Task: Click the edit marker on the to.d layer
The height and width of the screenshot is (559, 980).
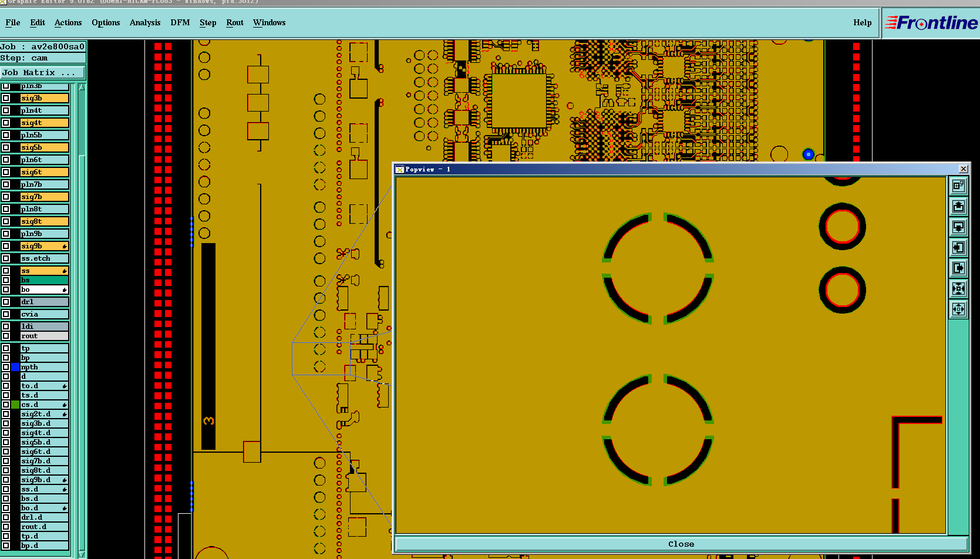Action: pyautogui.click(x=65, y=386)
